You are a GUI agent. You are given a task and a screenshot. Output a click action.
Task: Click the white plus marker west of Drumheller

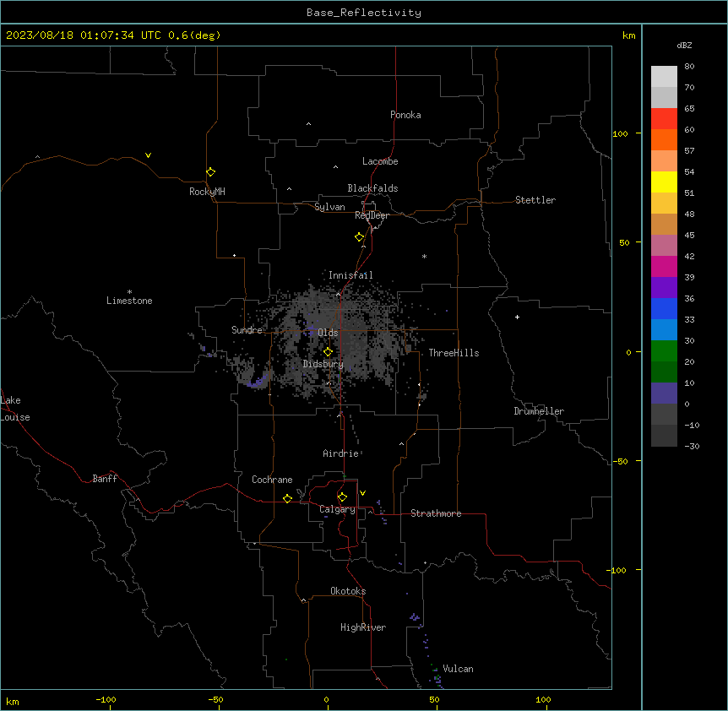(517, 317)
